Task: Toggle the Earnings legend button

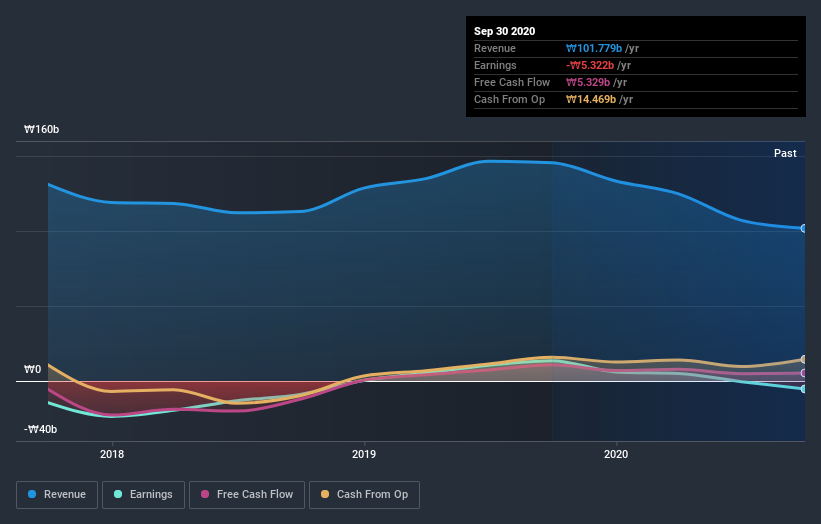Action: [x=143, y=495]
